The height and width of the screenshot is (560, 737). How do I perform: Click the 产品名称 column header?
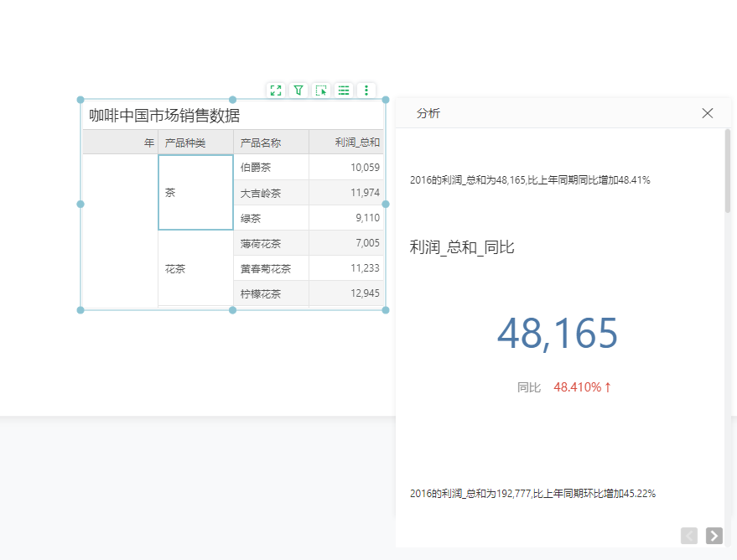point(261,143)
